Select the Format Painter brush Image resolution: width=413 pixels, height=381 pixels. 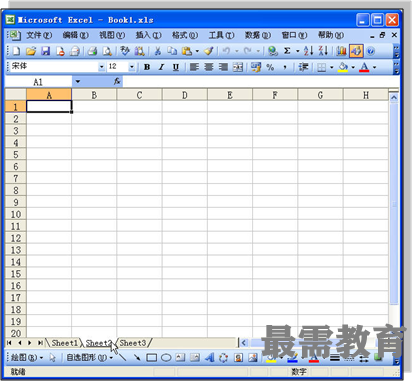pyautogui.click(x=209, y=51)
